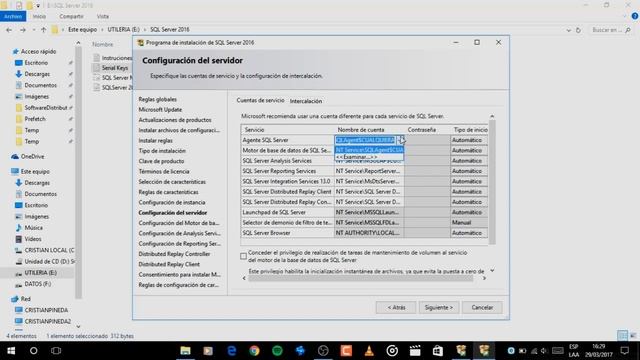The width and height of the screenshot is (640, 360).
Task: Open Google Chrome in the taskbar
Action: pyautogui.click(x=254, y=351)
